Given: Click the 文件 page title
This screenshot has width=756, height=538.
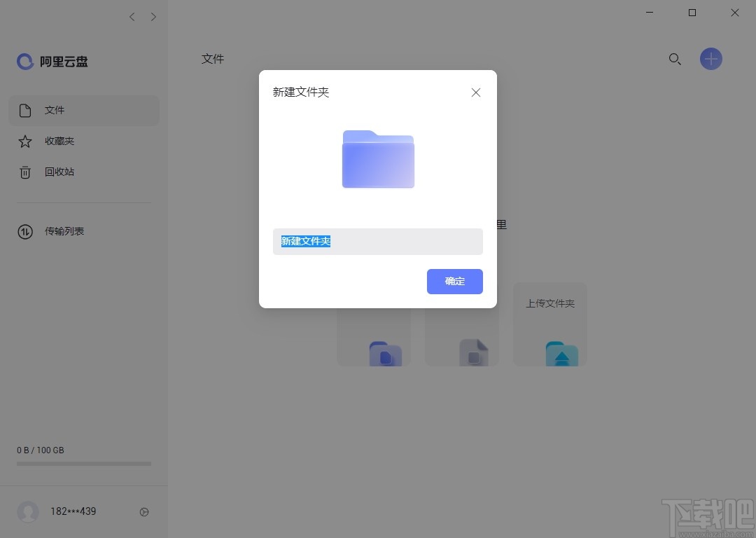Looking at the screenshot, I should coord(213,59).
